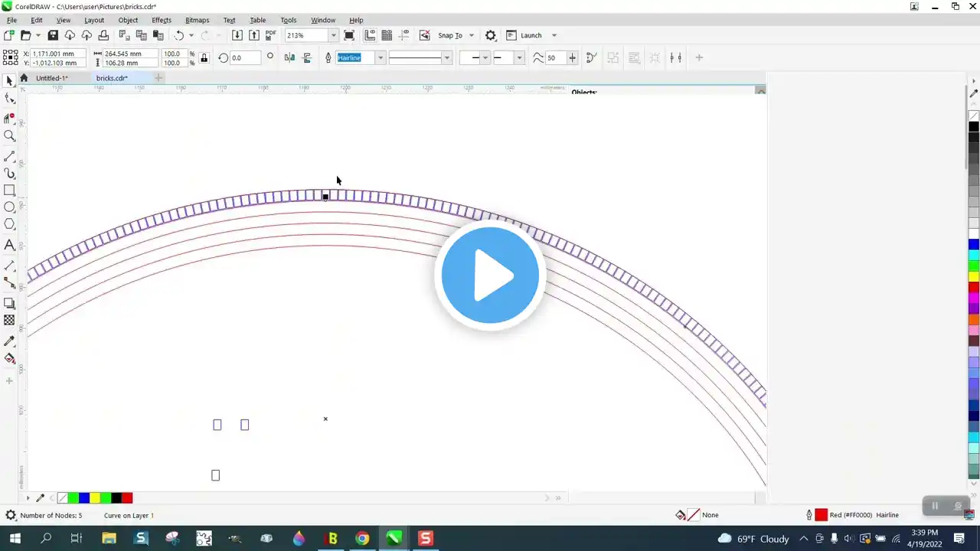This screenshot has height=551, width=980.
Task: Select the Zoom tool in toolbox
Action: [10, 136]
